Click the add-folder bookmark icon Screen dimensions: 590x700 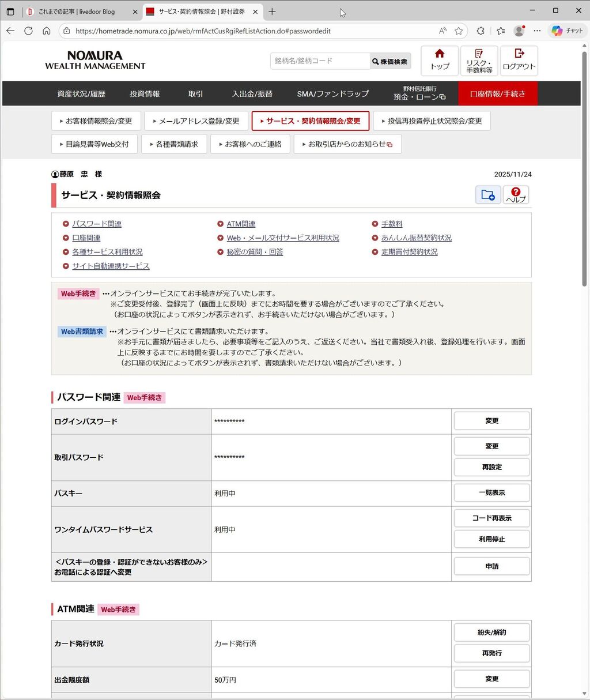tap(488, 195)
